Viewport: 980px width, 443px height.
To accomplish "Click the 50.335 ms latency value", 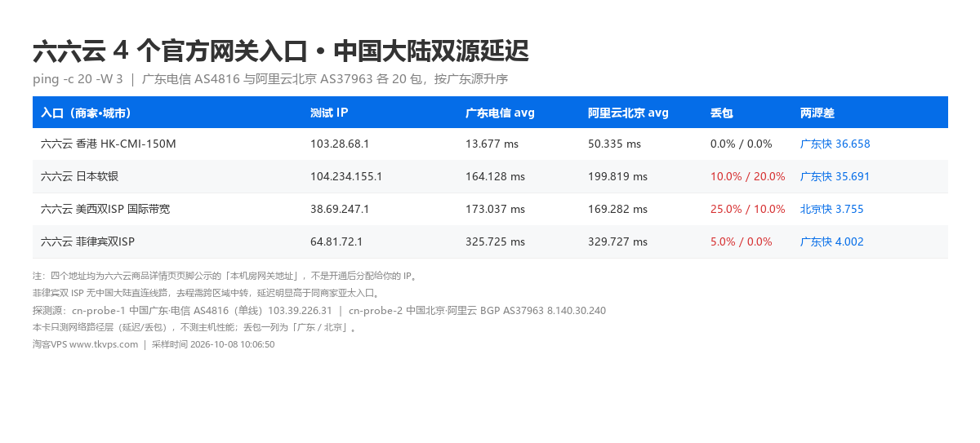I will (614, 144).
